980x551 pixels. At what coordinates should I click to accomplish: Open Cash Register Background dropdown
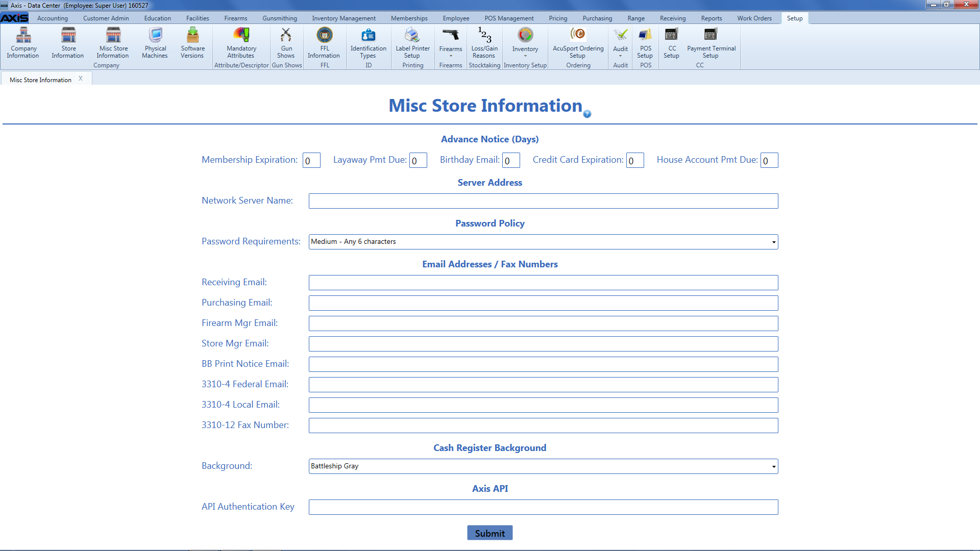click(x=544, y=466)
